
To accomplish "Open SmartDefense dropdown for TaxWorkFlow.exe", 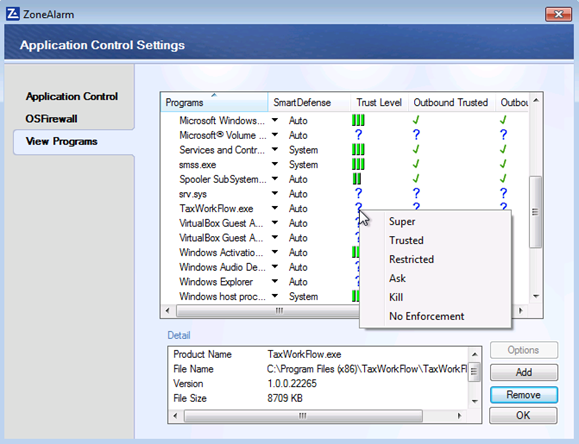I will 275,208.
